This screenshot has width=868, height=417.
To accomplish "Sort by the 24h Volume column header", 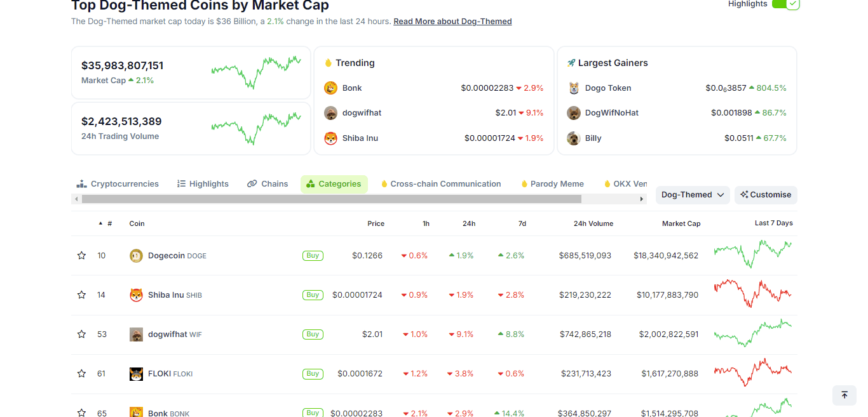I will tap(593, 223).
